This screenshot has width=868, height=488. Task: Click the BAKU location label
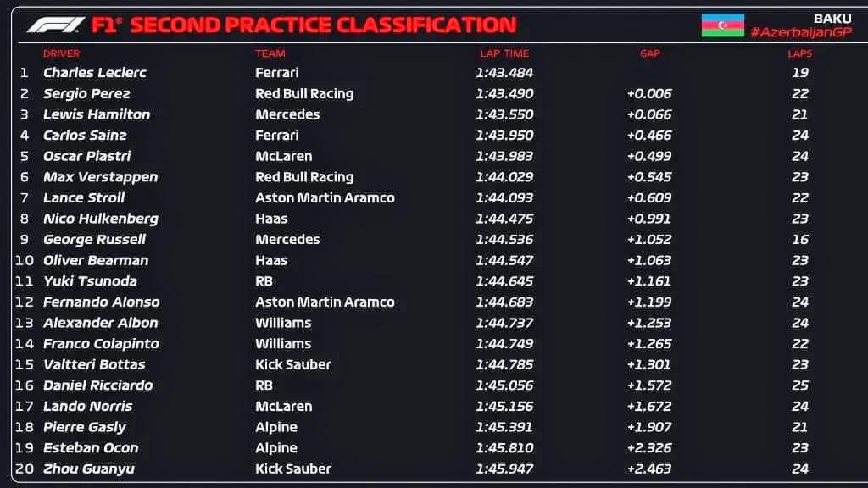(832, 19)
